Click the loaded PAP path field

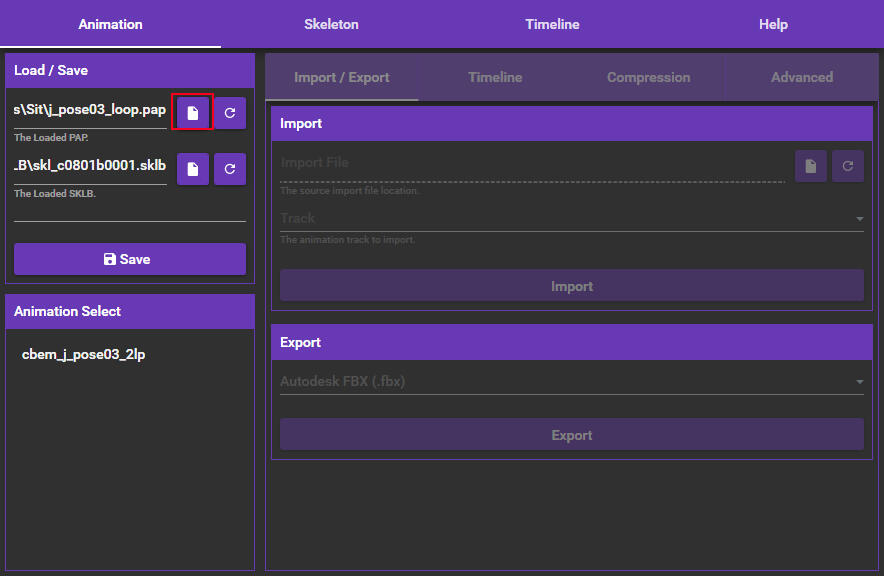90,110
